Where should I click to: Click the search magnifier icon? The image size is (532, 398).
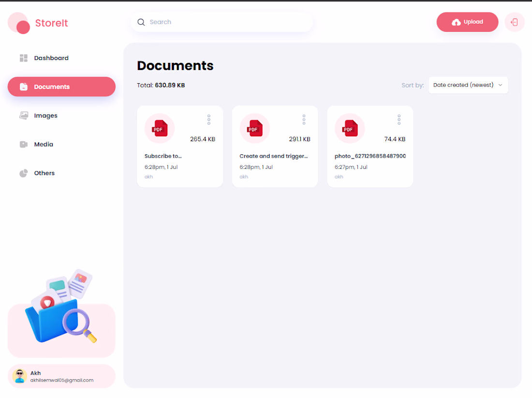click(x=141, y=22)
